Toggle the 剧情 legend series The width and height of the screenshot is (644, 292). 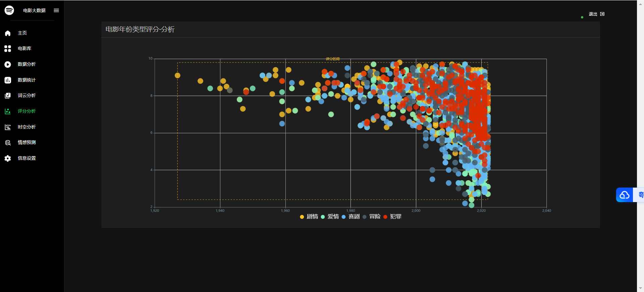[309, 216]
